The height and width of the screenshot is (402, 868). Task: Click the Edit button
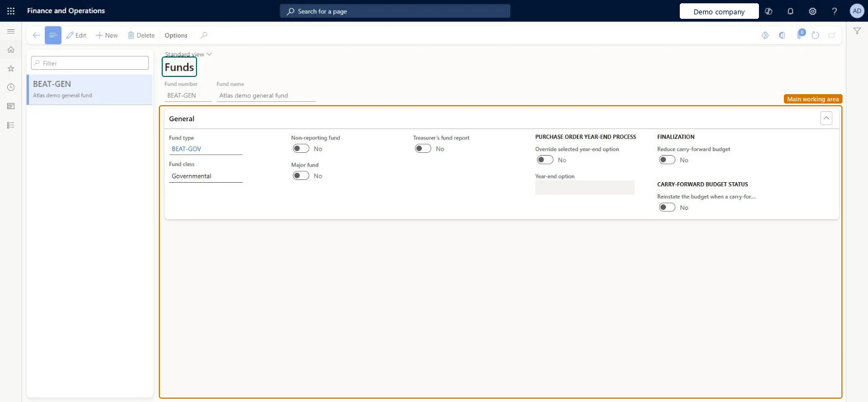tap(76, 35)
